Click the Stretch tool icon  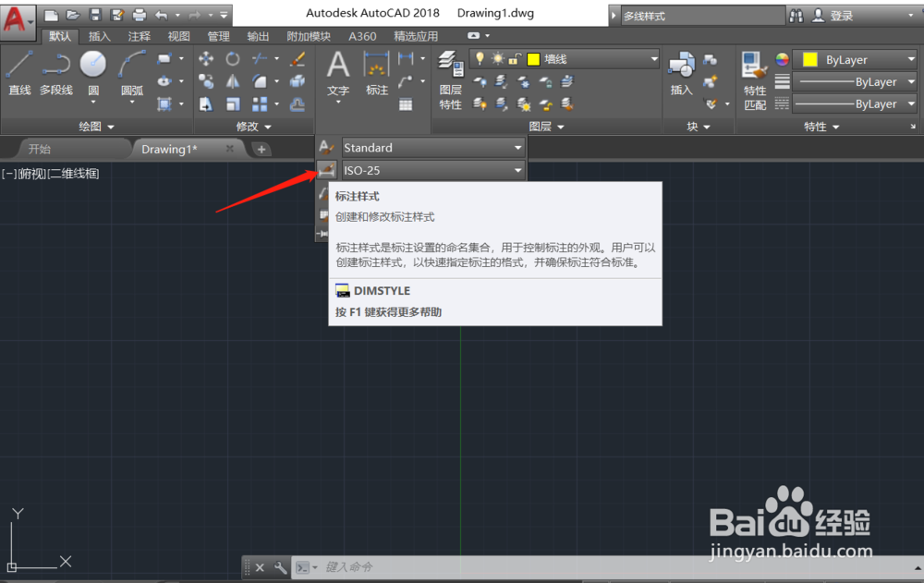click(x=206, y=104)
